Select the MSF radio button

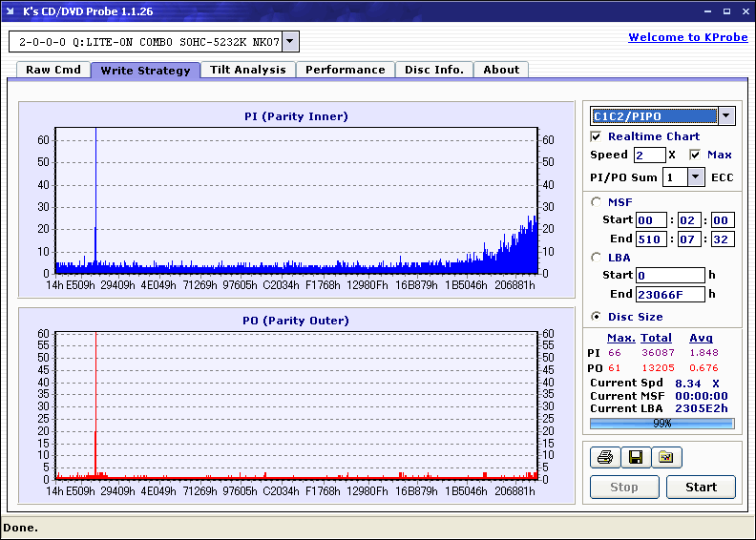point(597,201)
